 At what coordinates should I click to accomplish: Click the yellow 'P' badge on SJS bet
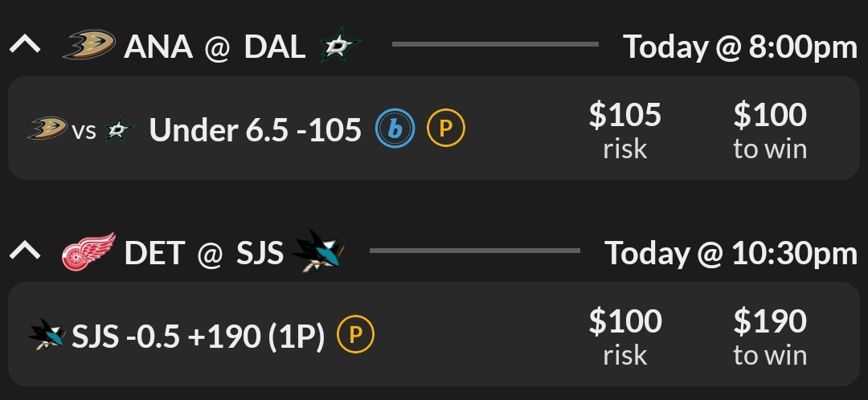tap(355, 336)
